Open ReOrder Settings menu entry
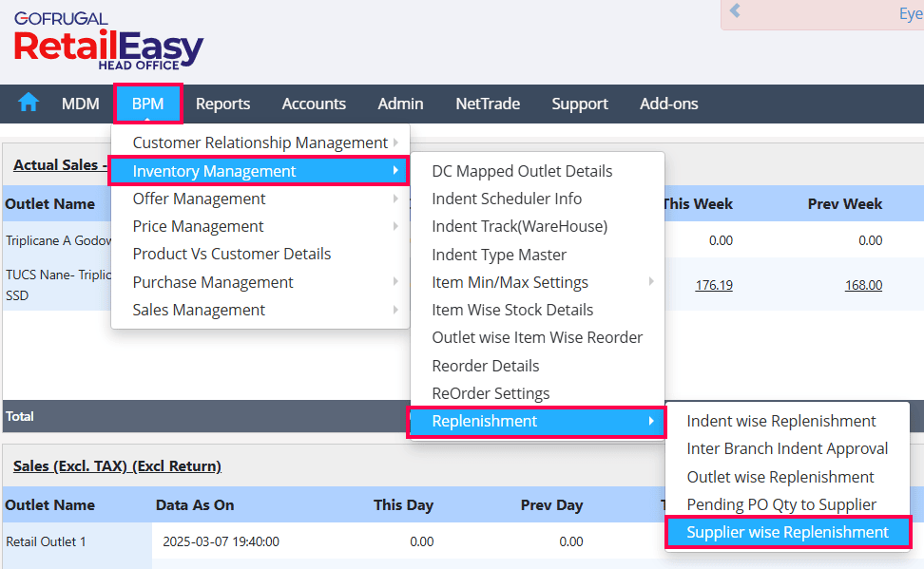Image resolution: width=924 pixels, height=569 pixels. coord(491,393)
